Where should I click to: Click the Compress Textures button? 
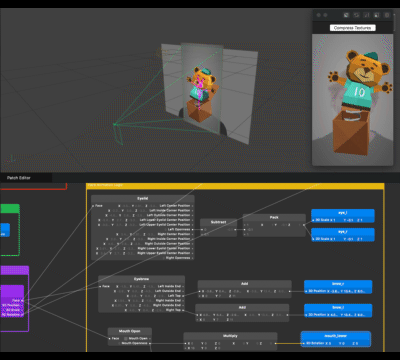pos(353,28)
